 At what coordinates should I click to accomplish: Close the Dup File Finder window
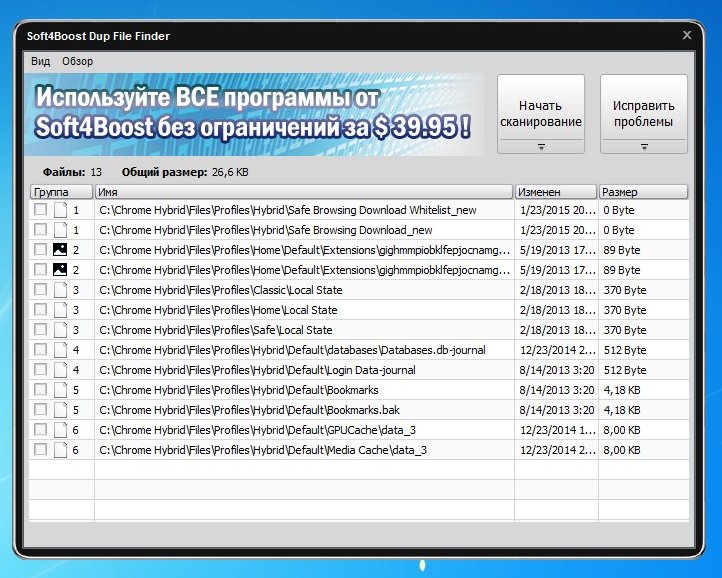[x=687, y=35]
